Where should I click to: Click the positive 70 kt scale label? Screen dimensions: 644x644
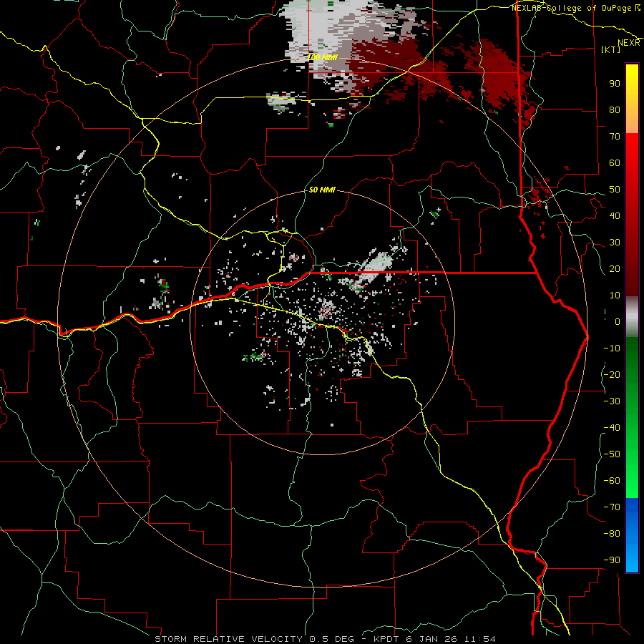tap(615, 137)
